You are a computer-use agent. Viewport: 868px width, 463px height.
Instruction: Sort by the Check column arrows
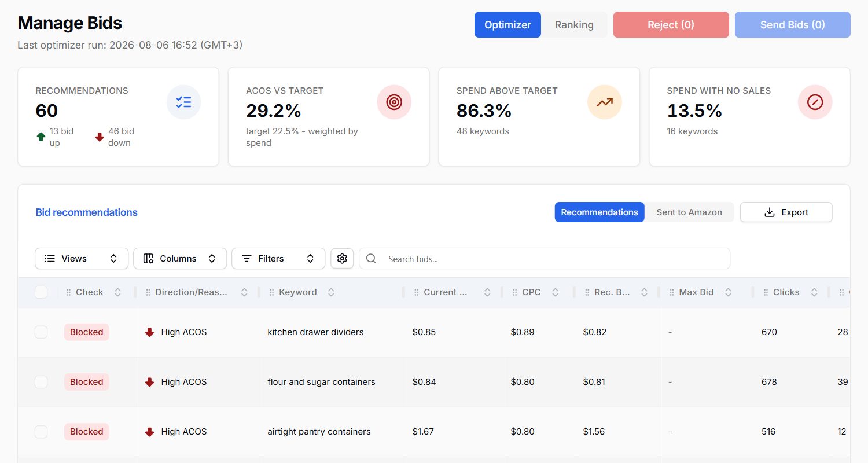pos(118,292)
